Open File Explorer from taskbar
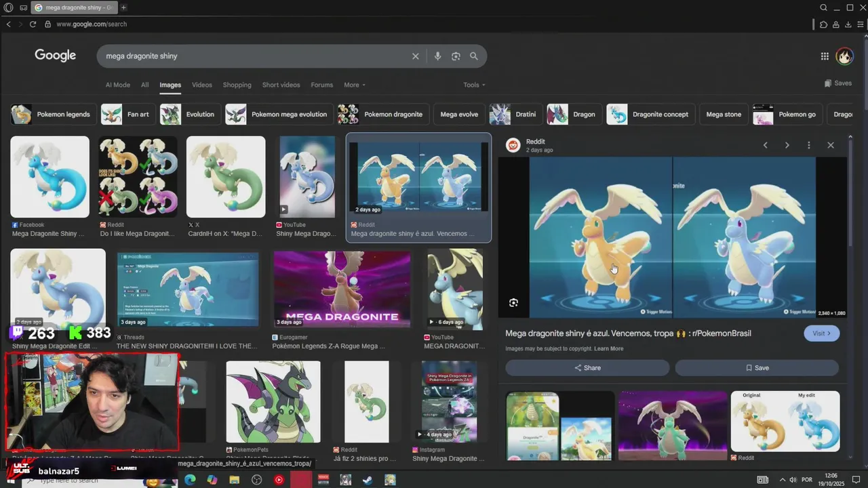Screen dimensions: 868x488 tap(235, 480)
